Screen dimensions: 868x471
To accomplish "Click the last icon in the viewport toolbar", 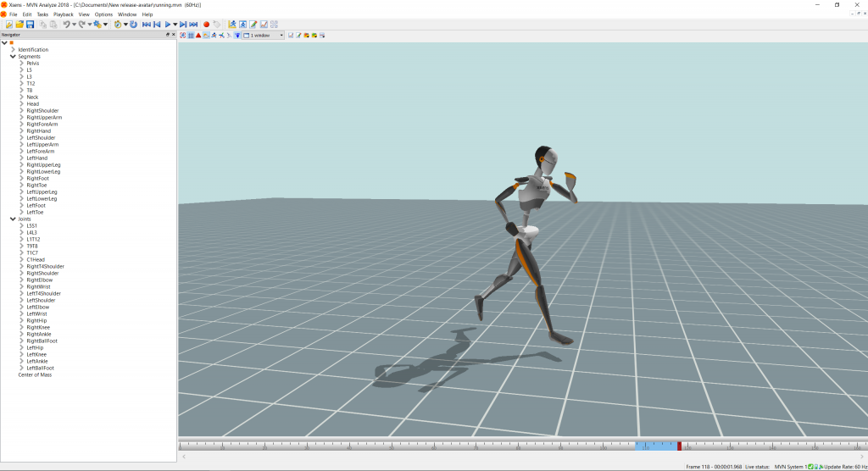I will (x=322, y=36).
